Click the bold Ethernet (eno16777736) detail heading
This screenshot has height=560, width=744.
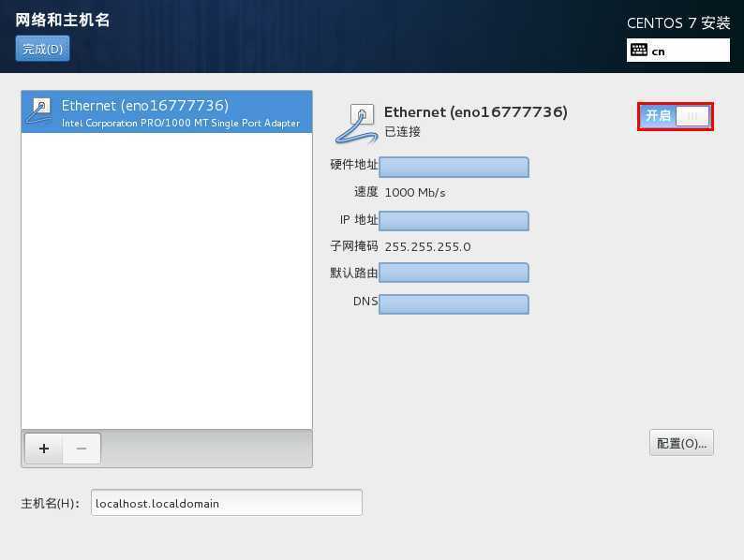click(475, 112)
